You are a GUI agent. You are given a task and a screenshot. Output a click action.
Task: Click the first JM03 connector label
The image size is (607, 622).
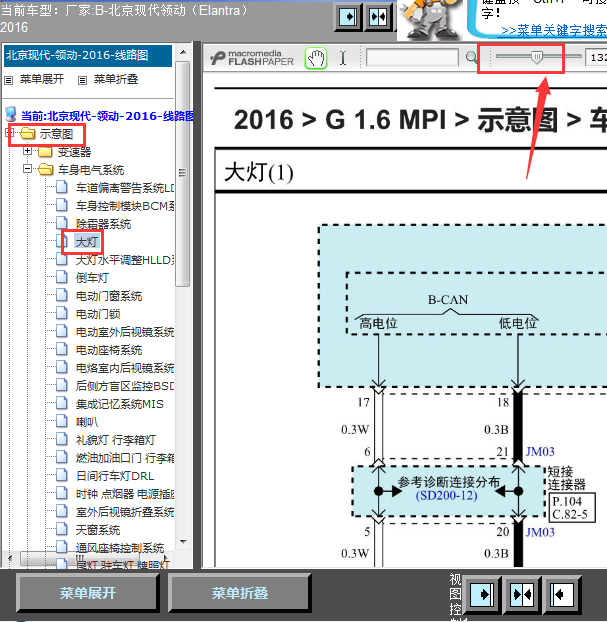pos(540,452)
